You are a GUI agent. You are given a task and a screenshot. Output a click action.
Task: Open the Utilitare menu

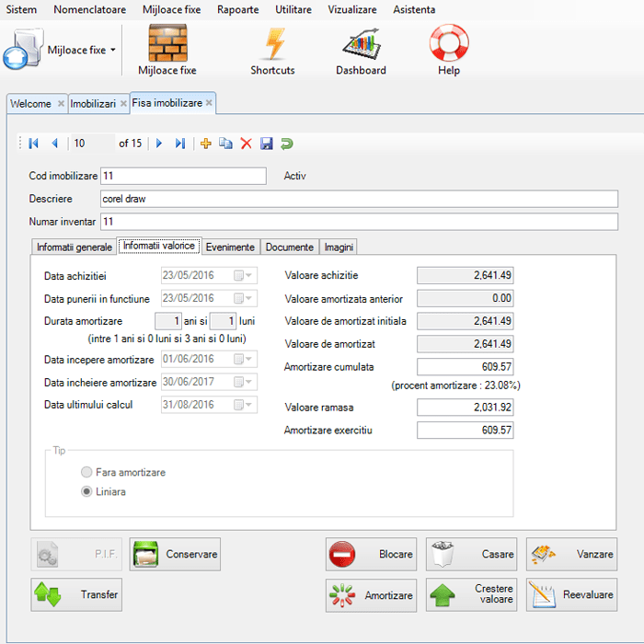point(293,9)
